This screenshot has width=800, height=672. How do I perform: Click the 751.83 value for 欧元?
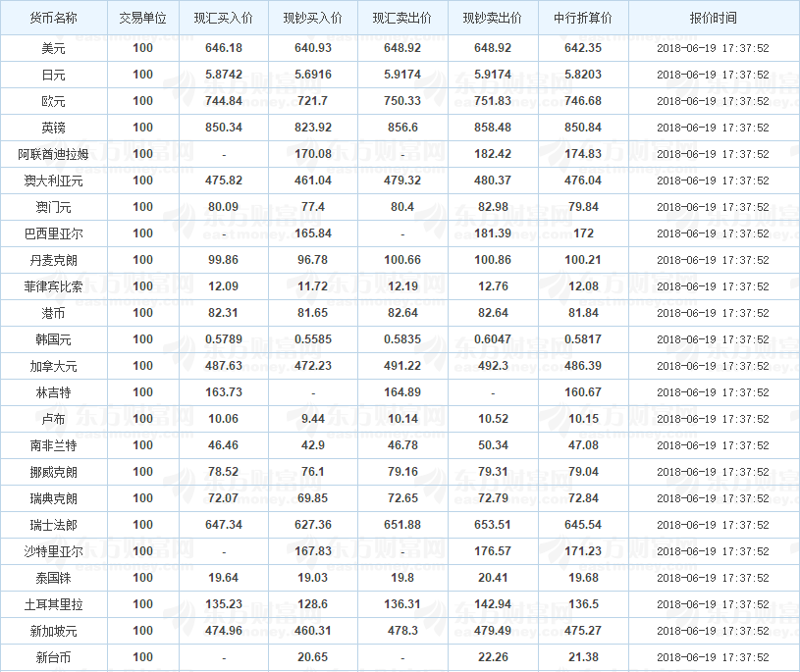493,101
